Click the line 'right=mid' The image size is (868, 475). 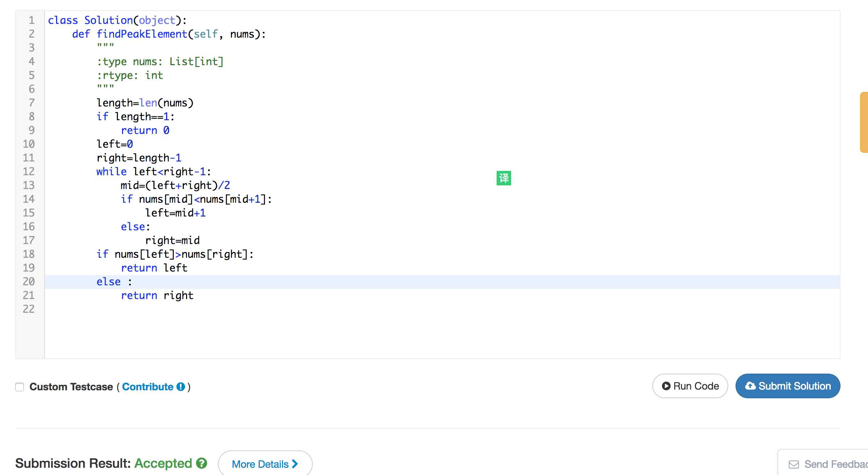[172, 240]
